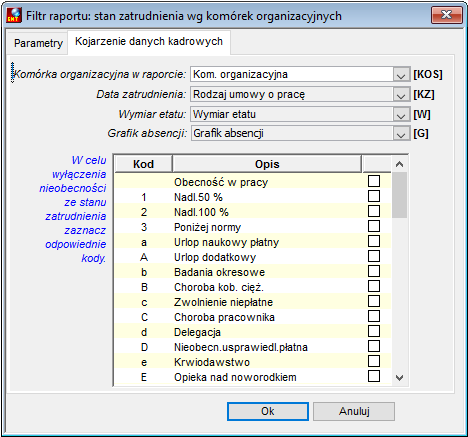Enable the Urlop naukowy płatny checkbox
468x437 pixels.
pyautogui.click(x=374, y=241)
